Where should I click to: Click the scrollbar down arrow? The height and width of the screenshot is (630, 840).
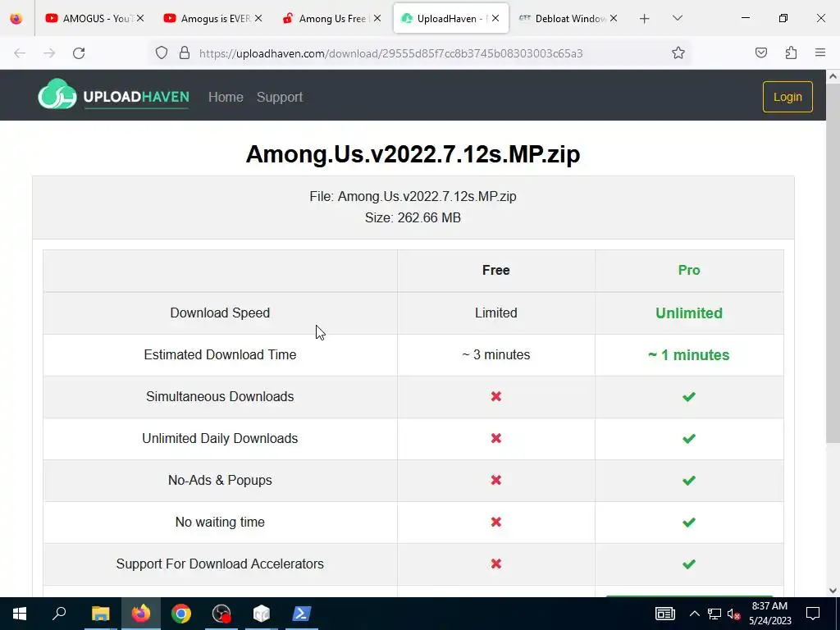click(833, 591)
